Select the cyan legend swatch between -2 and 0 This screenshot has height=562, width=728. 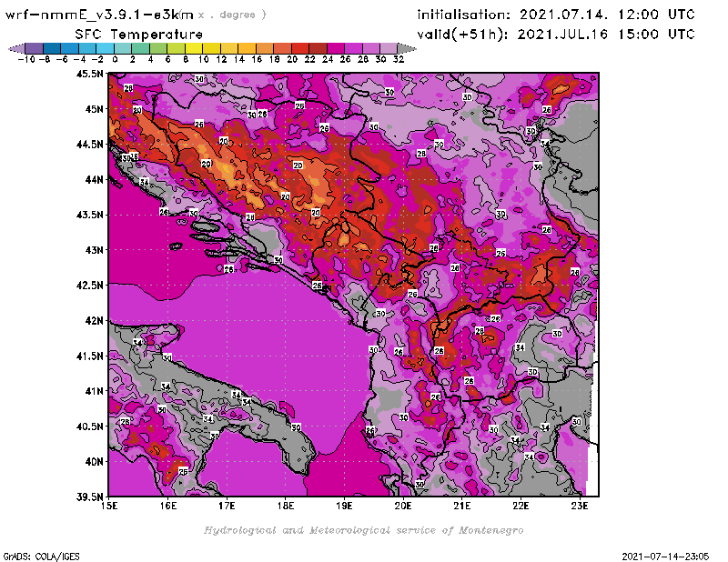(106, 48)
